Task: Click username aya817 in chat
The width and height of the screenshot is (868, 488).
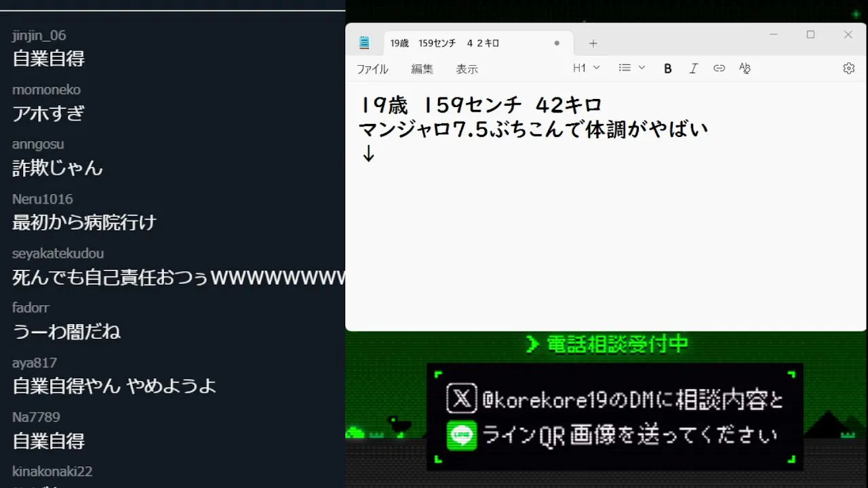Action: (x=35, y=363)
